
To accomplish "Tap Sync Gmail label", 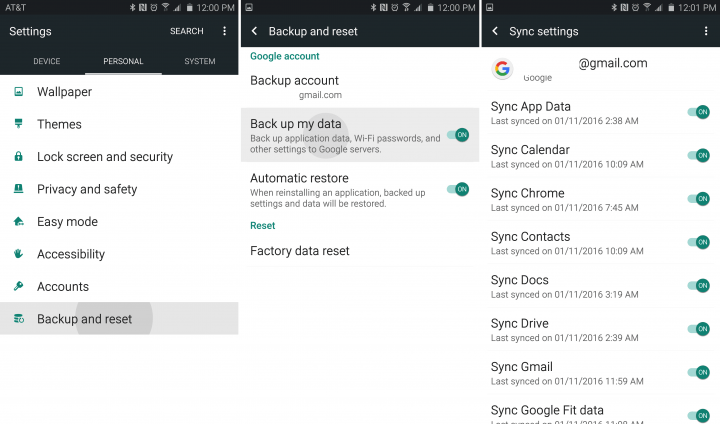I will click(522, 367).
